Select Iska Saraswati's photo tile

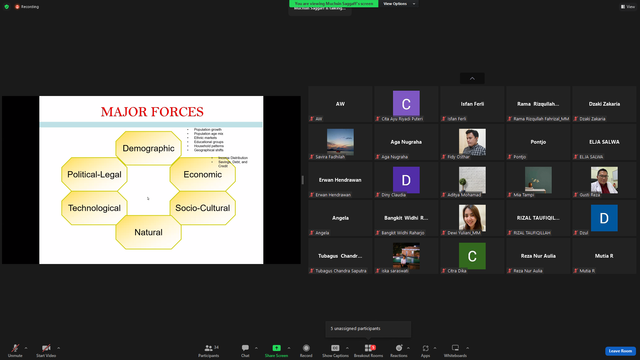pos(406,256)
